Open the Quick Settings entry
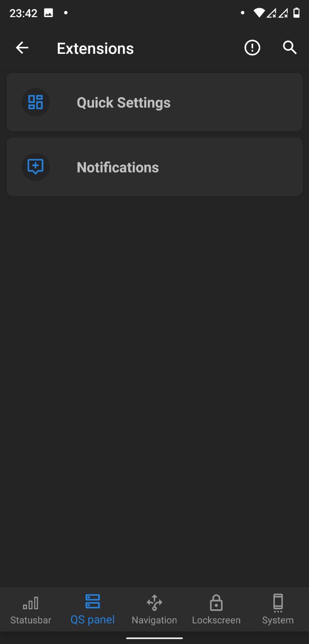 point(154,102)
